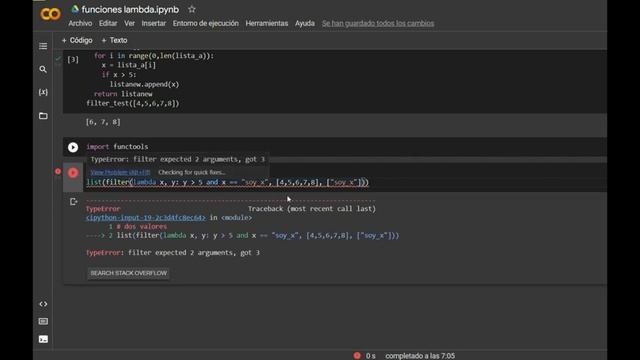Open the command palette icon

43,322
